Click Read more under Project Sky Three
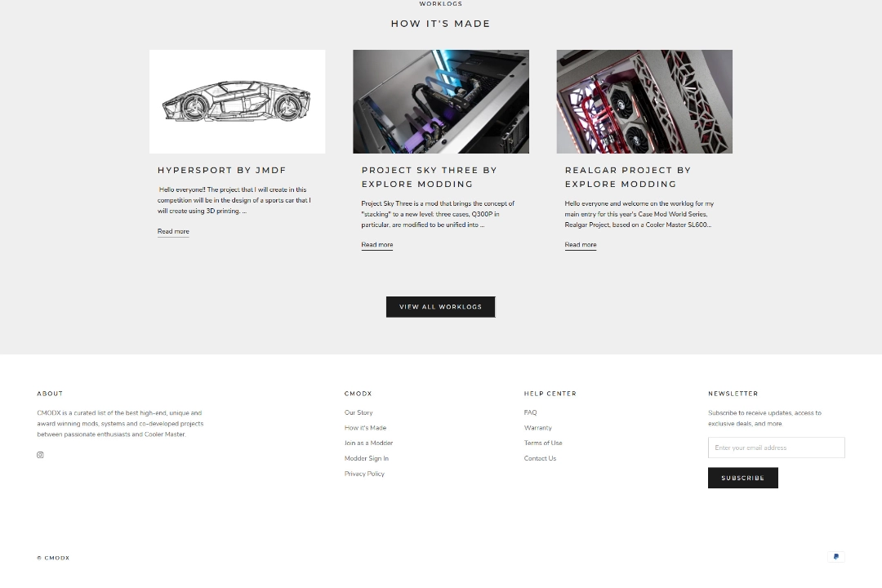Viewport: 882px width, 588px height. (x=376, y=245)
